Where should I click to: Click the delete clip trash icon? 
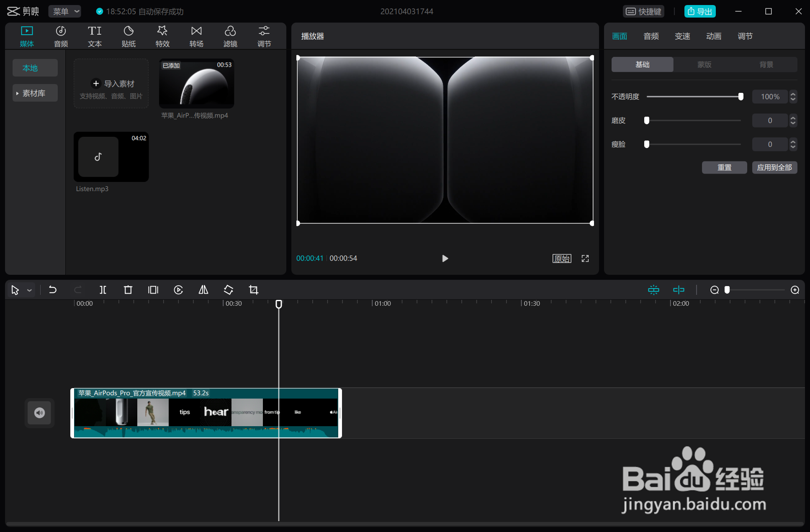128,290
